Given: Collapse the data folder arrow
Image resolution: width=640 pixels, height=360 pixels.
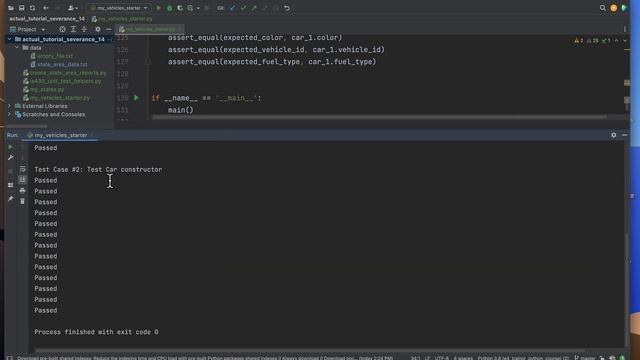Looking at the screenshot, I should (17, 48).
